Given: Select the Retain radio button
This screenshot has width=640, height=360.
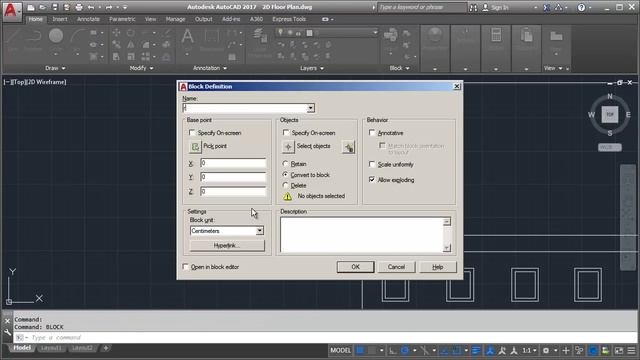Looking at the screenshot, I should point(285,164).
